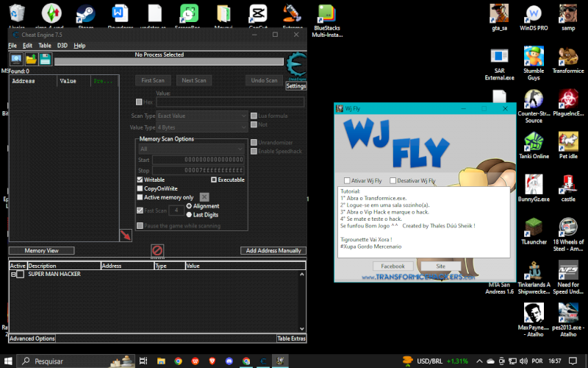Toggle the SUPER MAN HACKER active checkbox

pyautogui.click(x=21, y=274)
